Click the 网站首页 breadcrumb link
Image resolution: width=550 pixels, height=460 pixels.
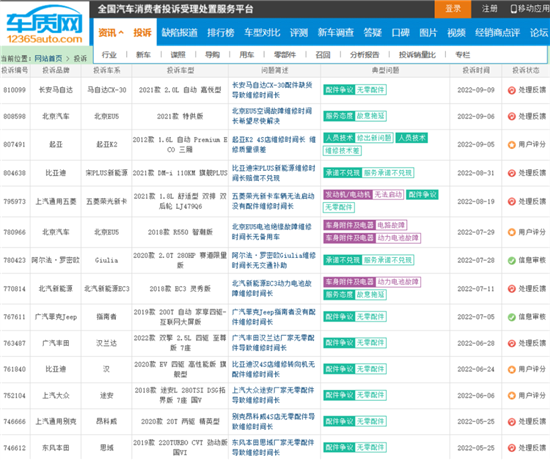(48, 58)
